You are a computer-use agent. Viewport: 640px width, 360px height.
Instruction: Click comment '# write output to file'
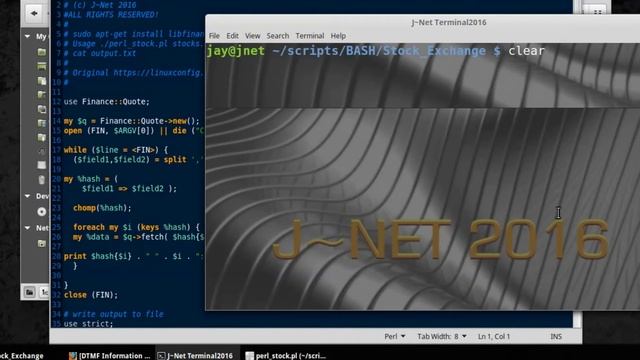[x=113, y=314]
